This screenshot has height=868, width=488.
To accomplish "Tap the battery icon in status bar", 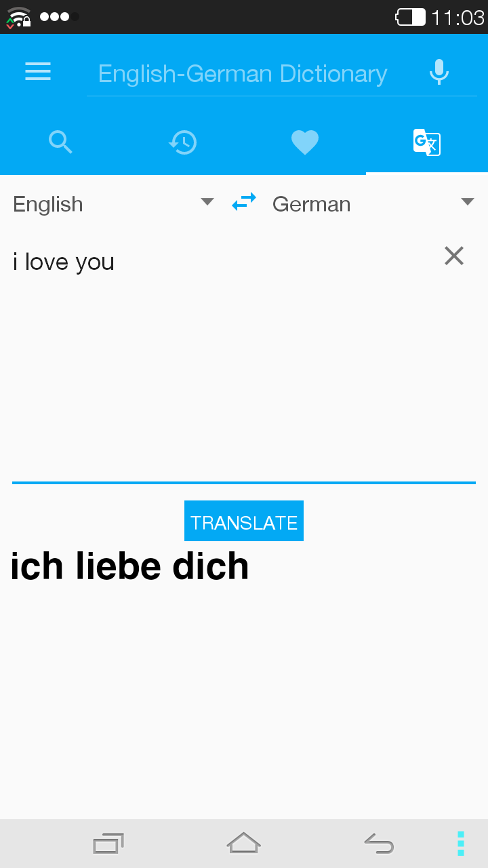I will tap(411, 17).
